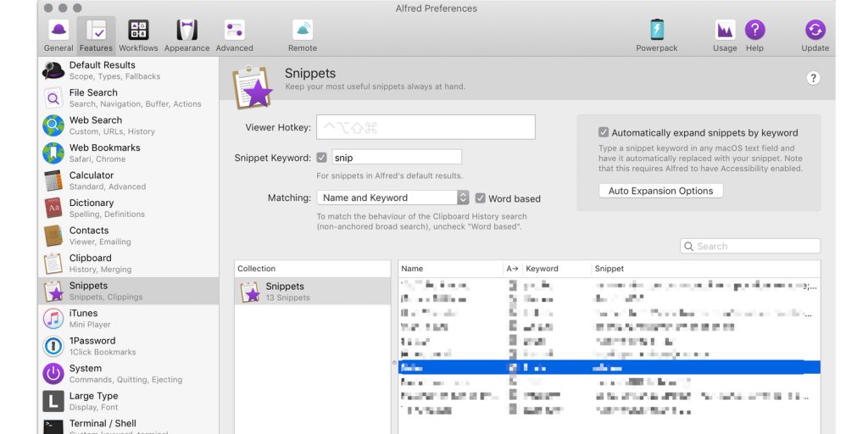Select the Calculator feature
Image resolution: width=868 pixels, height=434 pixels.
pyautogui.click(x=129, y=181)
